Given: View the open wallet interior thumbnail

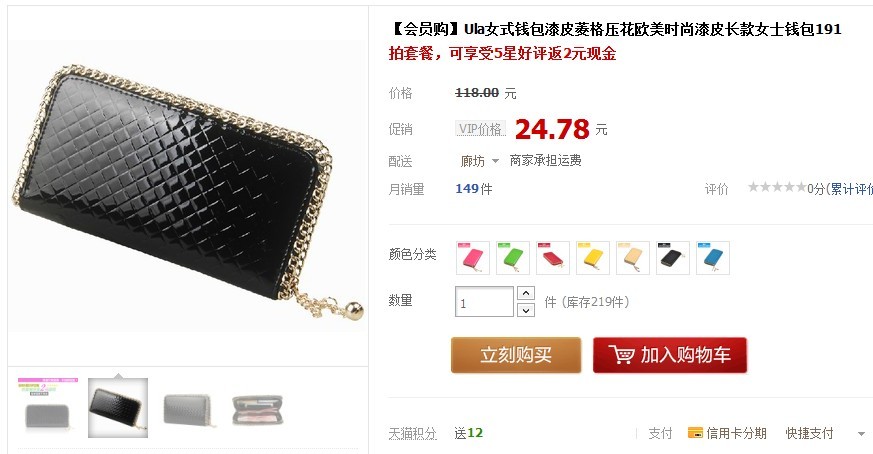Looking at the screenshot, I should pyautogui.click(x=258, y=410).
